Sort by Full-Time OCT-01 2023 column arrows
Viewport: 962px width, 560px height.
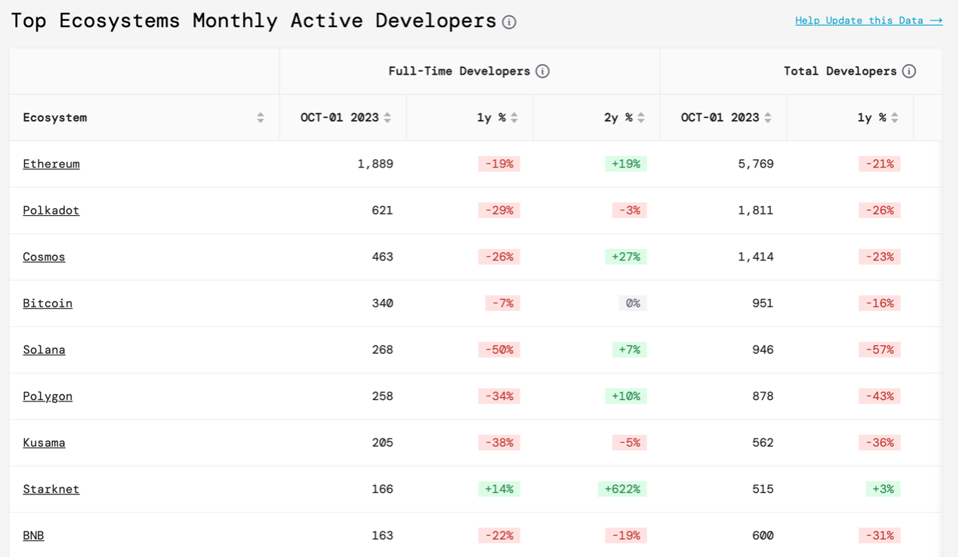387,118
